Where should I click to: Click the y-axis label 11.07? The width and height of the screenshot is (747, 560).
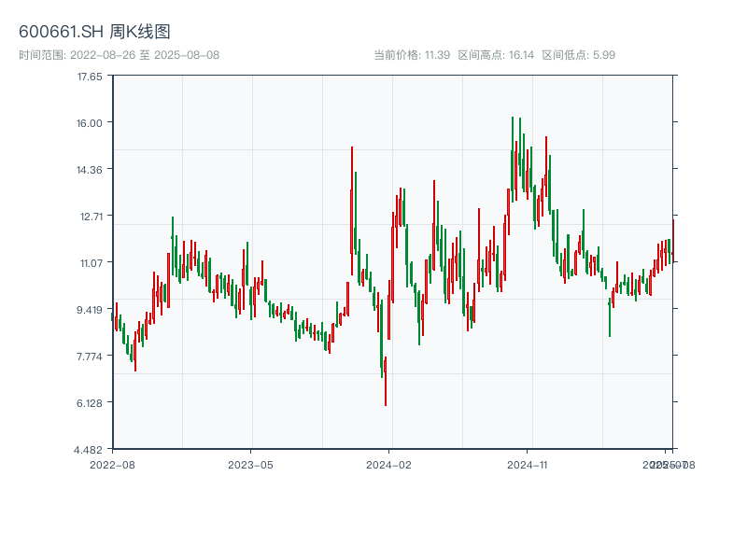pyautogui.click(x=91, y=263)
